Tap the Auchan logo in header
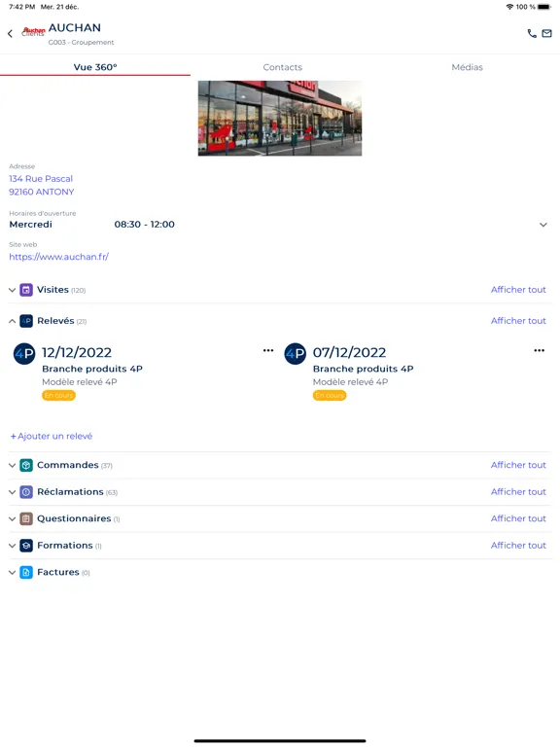The height and width of the screenshot is (747, 560). tap(33, 31)
